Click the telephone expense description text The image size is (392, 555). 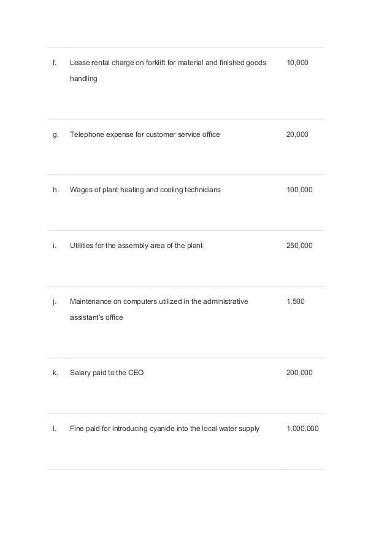[x=145, y=134]
